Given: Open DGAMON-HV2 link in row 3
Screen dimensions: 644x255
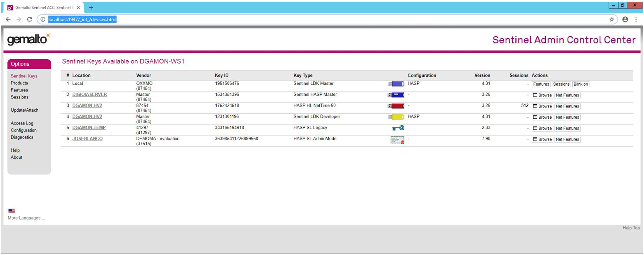Looking at the screenshot, I should (87, 106).
